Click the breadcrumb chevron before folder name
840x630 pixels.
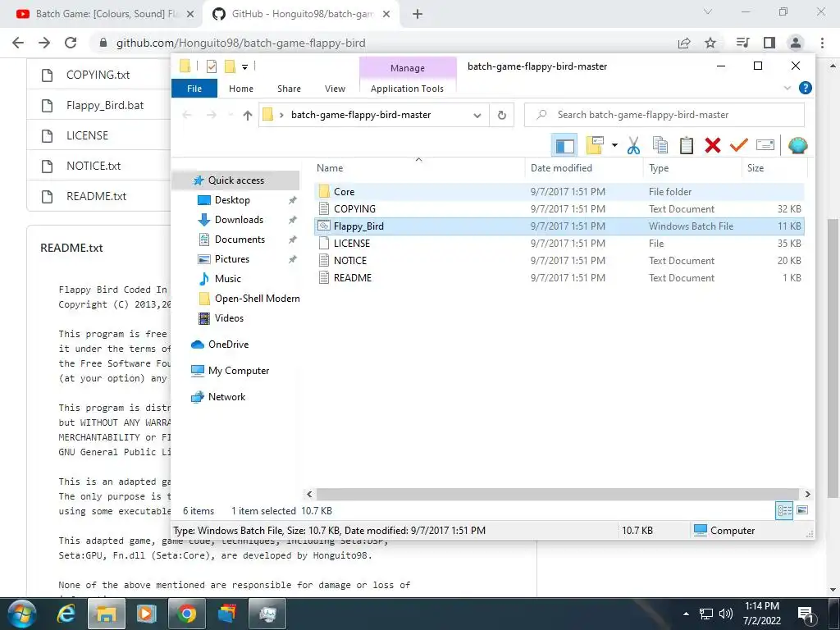tap(281, 115)
